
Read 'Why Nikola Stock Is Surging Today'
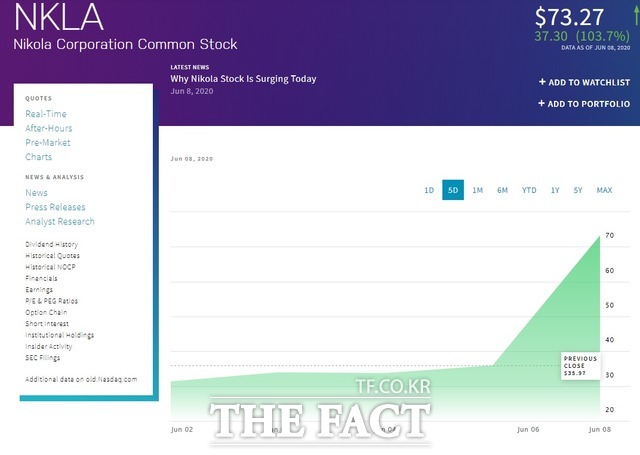(x=243, y=79)
